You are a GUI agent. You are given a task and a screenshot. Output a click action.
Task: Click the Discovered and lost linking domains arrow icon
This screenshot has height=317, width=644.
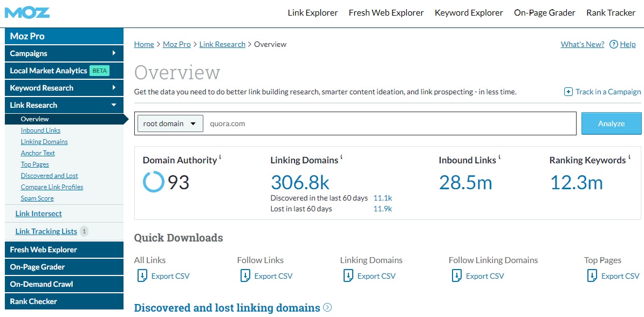pyautogui.click(x=327, y=307)
